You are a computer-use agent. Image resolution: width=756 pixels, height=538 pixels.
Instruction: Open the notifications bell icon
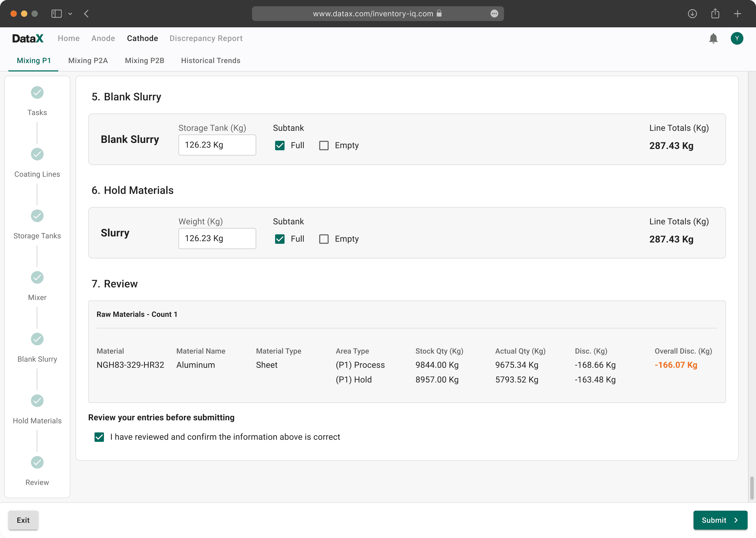[x=713, y=38]
